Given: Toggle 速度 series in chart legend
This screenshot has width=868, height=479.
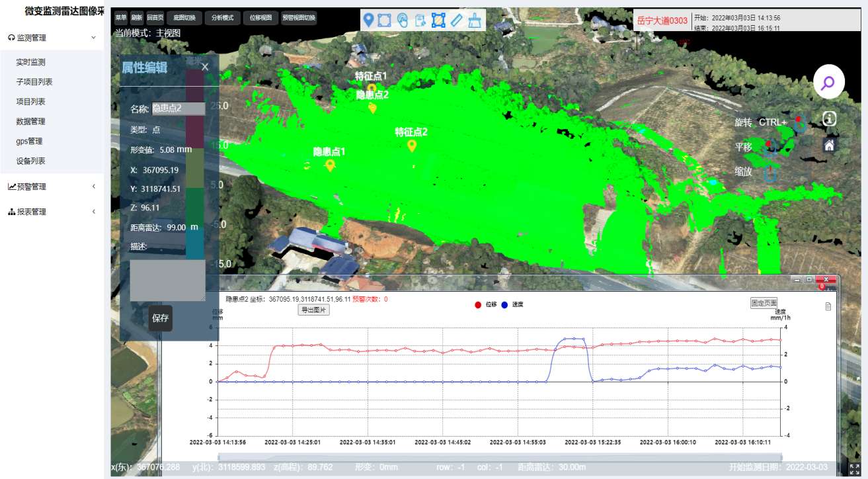Looking at the screenshot, I should pos(512,305).
